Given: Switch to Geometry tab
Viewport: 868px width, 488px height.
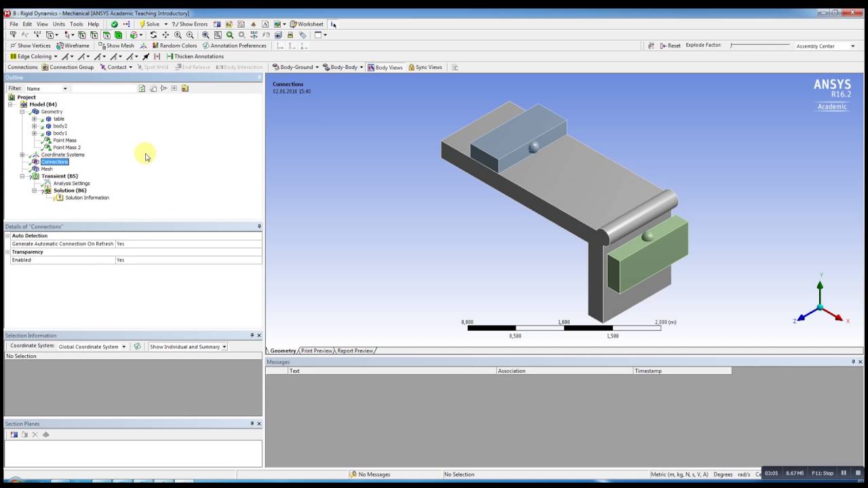Looking at the screenshot, I should (283, 351).
